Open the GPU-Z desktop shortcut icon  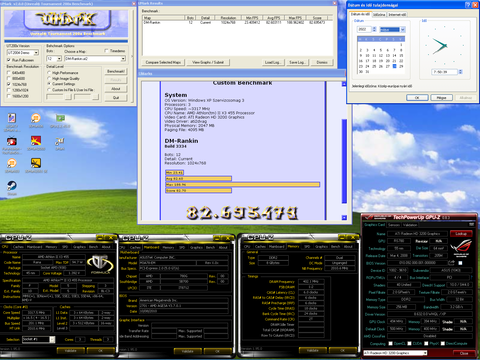click(x=60, y=118)
